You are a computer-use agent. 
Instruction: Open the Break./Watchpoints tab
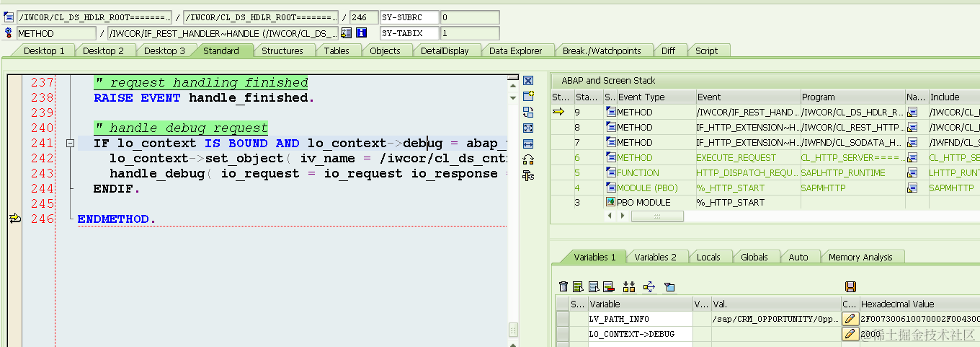point(602,50)
